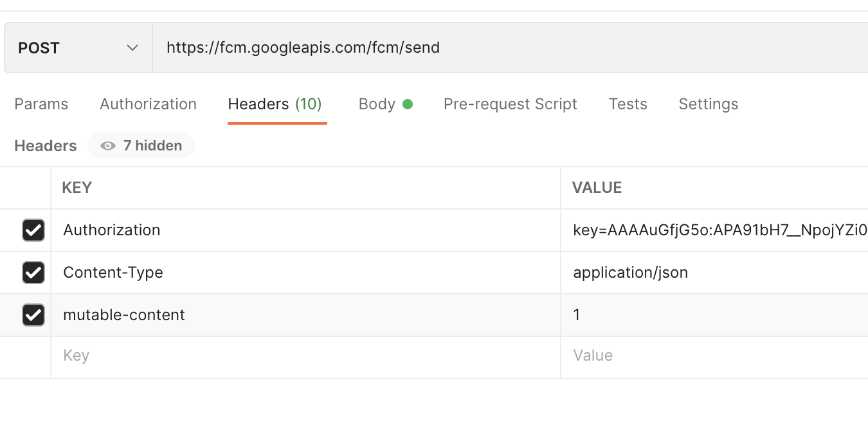868x423 pixels.
Task: Open the Tests tab
Action: [x=628, y=104]
